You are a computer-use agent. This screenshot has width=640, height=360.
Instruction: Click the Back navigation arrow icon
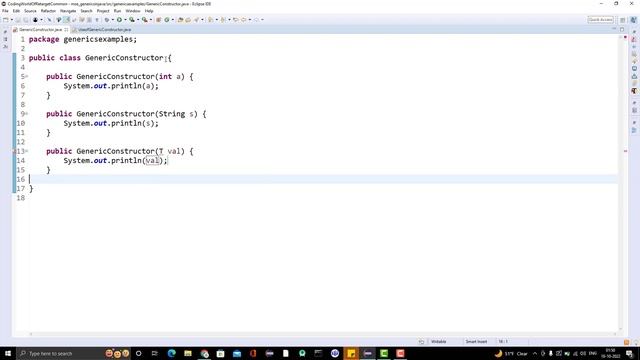click(244, 20)
